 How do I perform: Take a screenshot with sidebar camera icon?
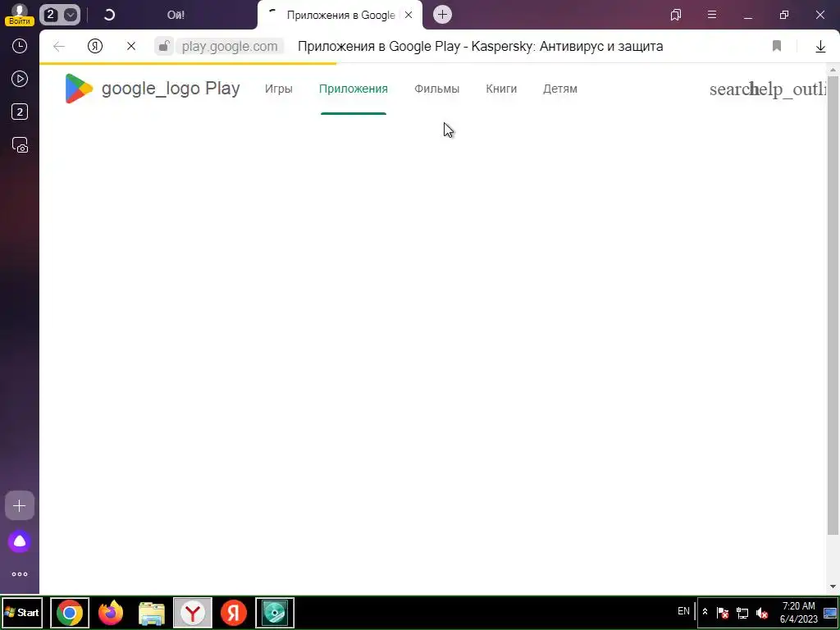click(20, 145)
